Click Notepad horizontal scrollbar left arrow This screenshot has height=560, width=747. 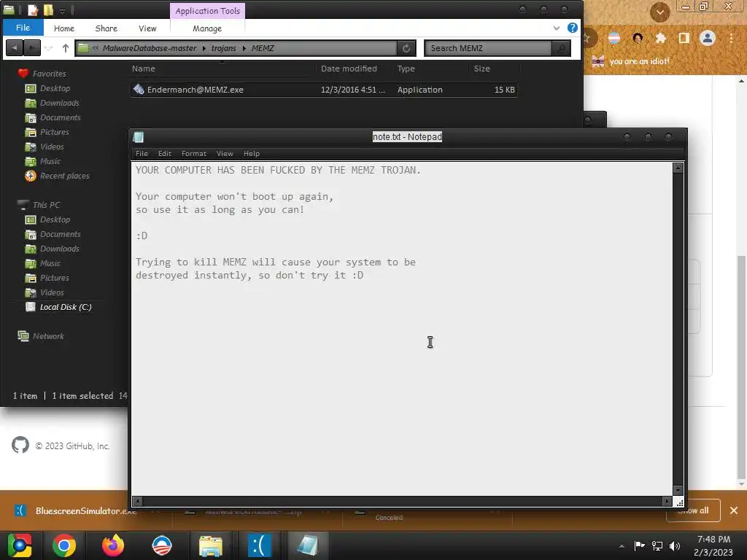pyautogui.click(x=137, y=501)
